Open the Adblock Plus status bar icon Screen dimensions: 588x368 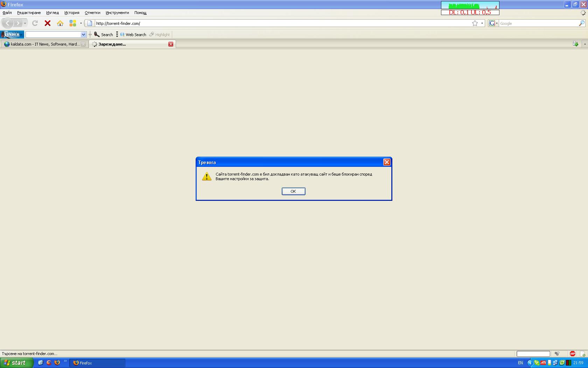[x=573, y=354]
